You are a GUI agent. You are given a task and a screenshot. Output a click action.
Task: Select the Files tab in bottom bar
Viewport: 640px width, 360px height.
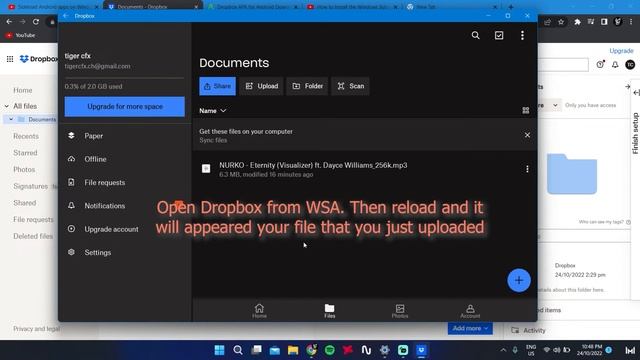coord(329,311)
